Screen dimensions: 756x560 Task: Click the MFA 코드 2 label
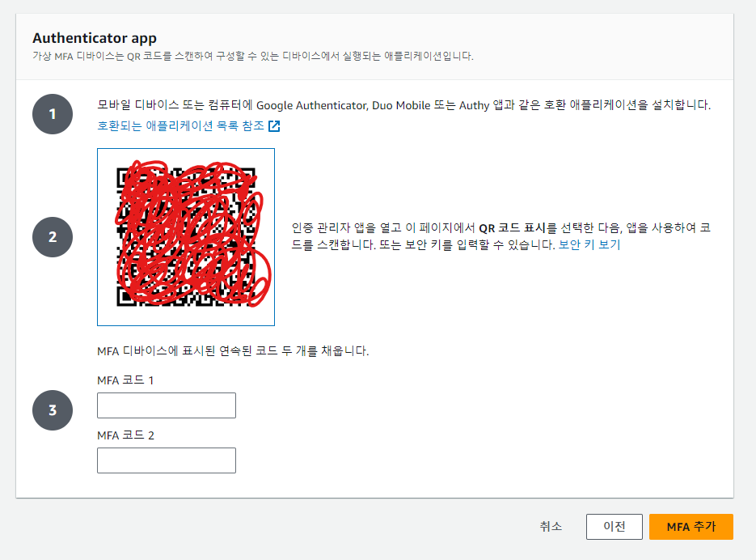pos(126,435)
